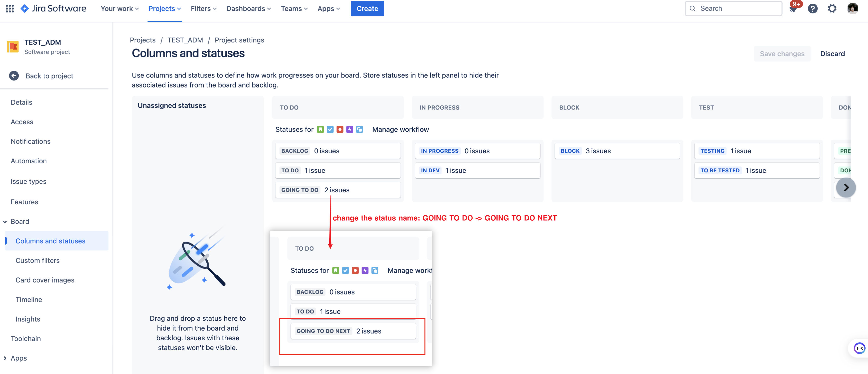Click the blue Task checkbox issue type icon

(x=330, y=130)
